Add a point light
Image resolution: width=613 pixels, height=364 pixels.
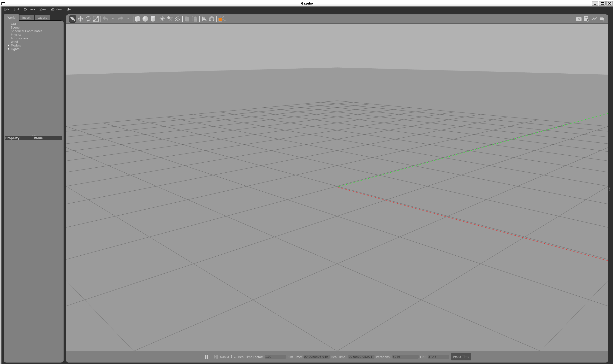162,19
